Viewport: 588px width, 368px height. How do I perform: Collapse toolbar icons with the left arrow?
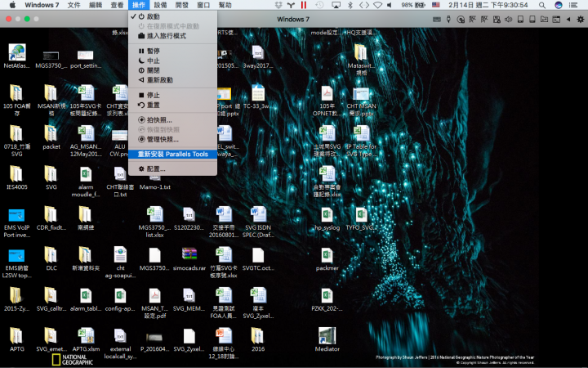(568, 19)
